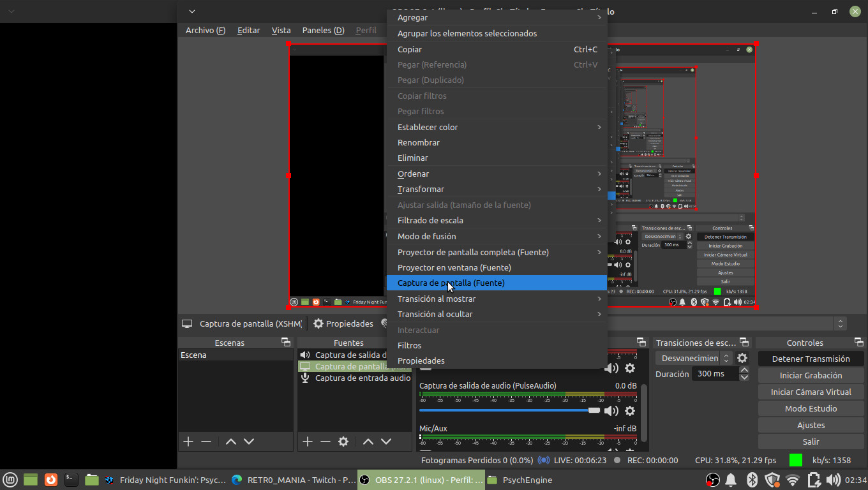Open the Desvanecimiento transition dropdown

694,359
